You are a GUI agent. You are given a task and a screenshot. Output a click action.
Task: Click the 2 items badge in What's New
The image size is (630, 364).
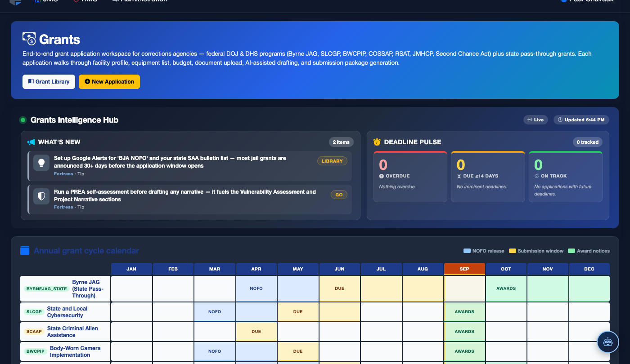pos(341,142)
